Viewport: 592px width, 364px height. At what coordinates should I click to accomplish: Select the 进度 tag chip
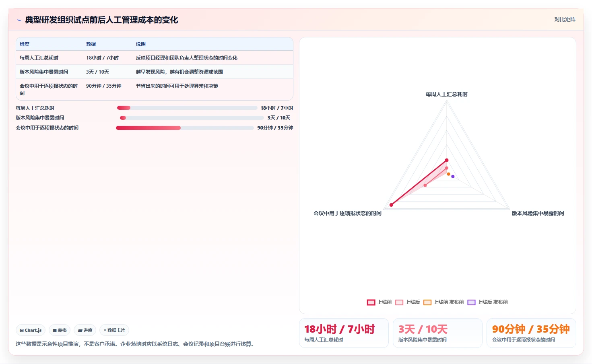(x=85, y=330)
